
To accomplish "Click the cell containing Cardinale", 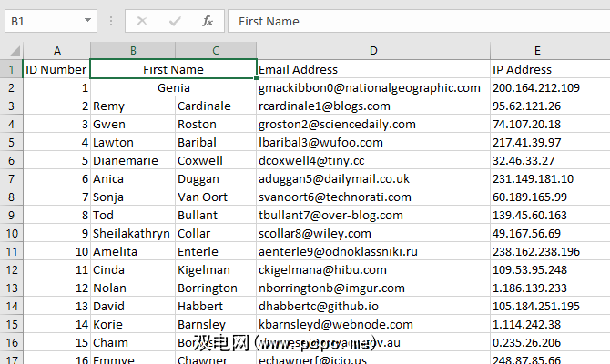I will [x=216, y=106].
